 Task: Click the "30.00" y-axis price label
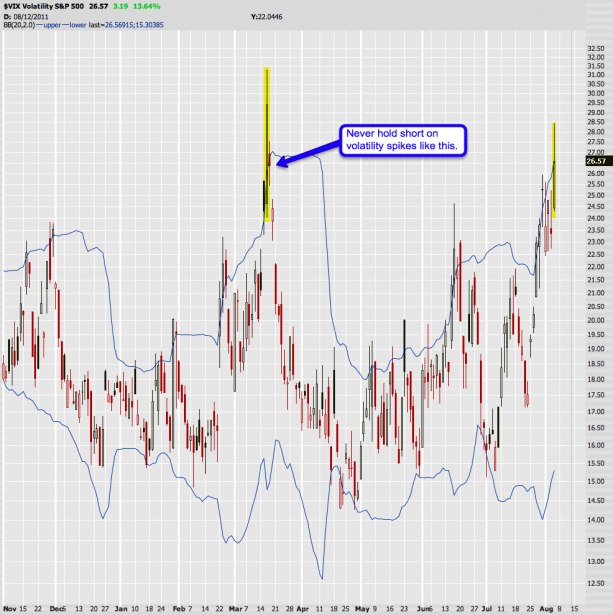(596, 93)
